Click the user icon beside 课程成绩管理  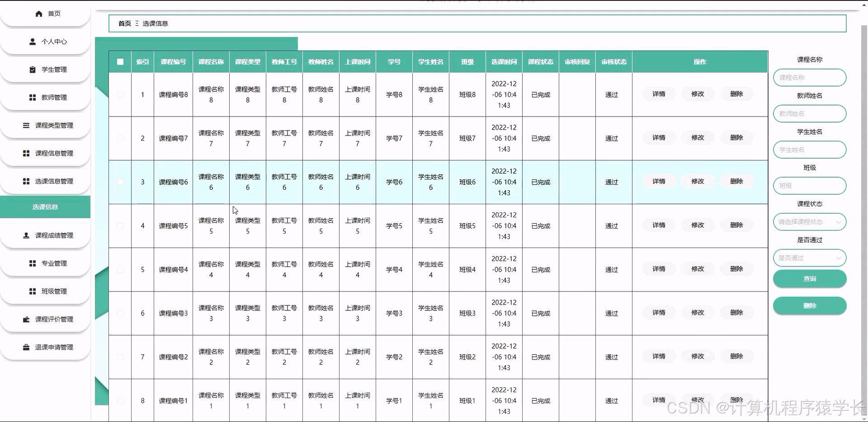click(26, 235)
